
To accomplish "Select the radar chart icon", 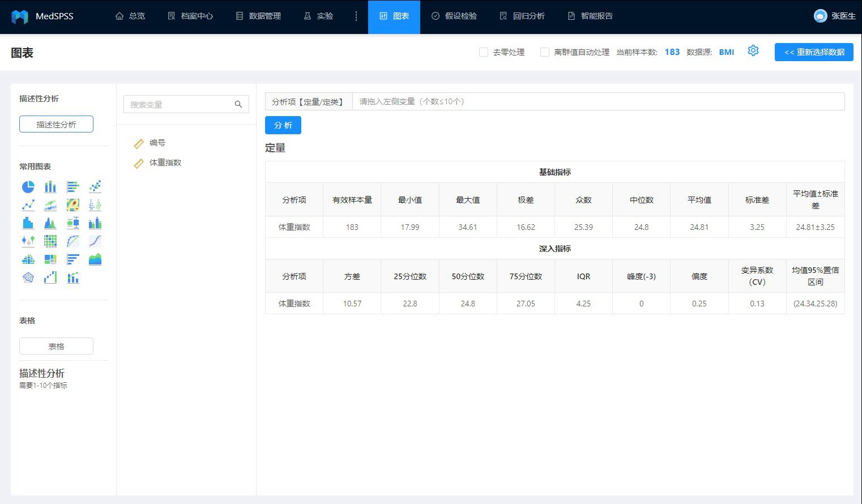I will pyautogui.click(x=28, y=277).
